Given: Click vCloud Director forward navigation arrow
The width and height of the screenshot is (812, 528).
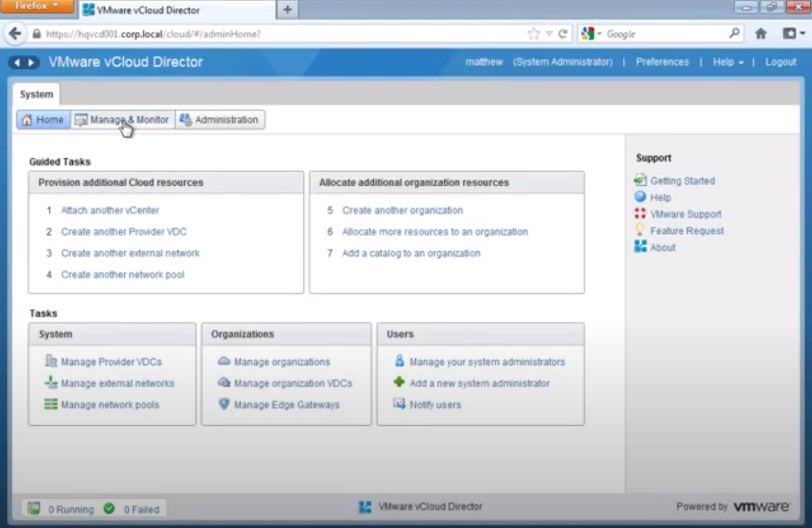Looking at the screenshot, I should point(32,62).
